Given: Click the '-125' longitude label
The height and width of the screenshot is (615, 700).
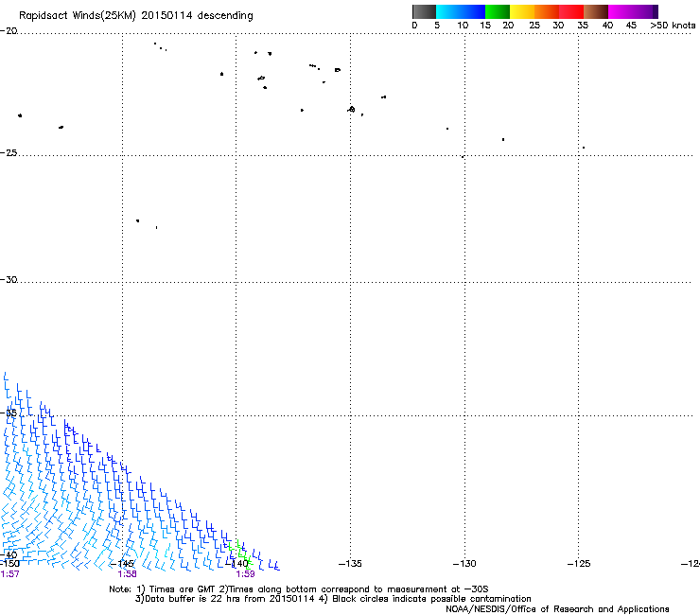Looking at the screenshot, I should coord(579,564).
